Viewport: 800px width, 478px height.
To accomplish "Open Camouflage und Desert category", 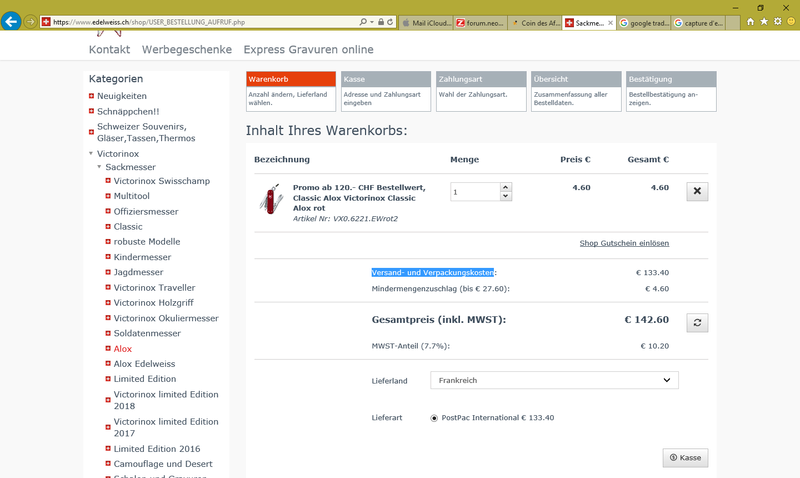I will click(x=163, y=464).
